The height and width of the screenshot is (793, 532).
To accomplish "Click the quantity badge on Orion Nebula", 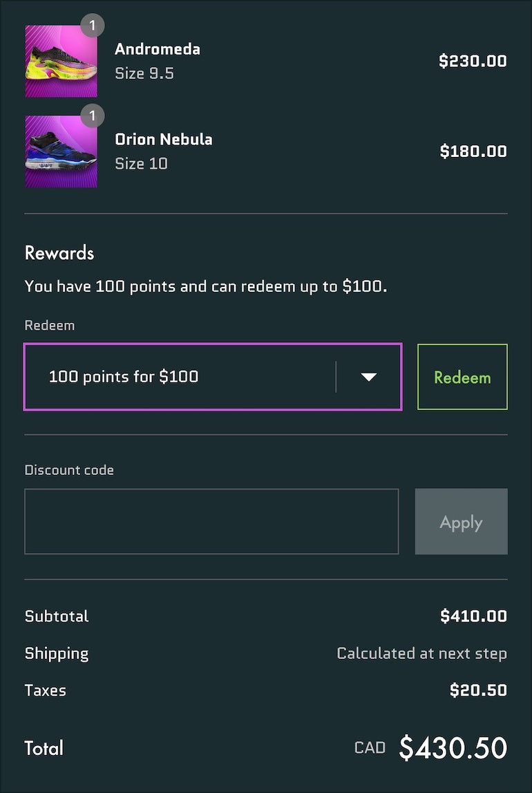I will 93,116.
